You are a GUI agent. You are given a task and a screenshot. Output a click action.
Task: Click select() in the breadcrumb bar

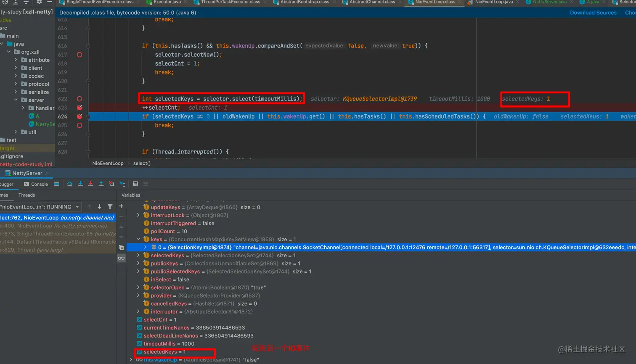coord(142,163)
